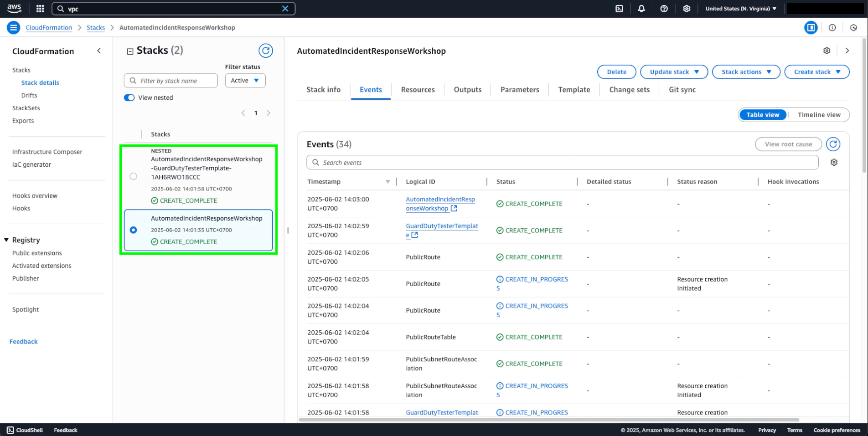Open the Create stack dropdown
The height and width of the screenshot is (436, 868).
(x=817, y=72)
